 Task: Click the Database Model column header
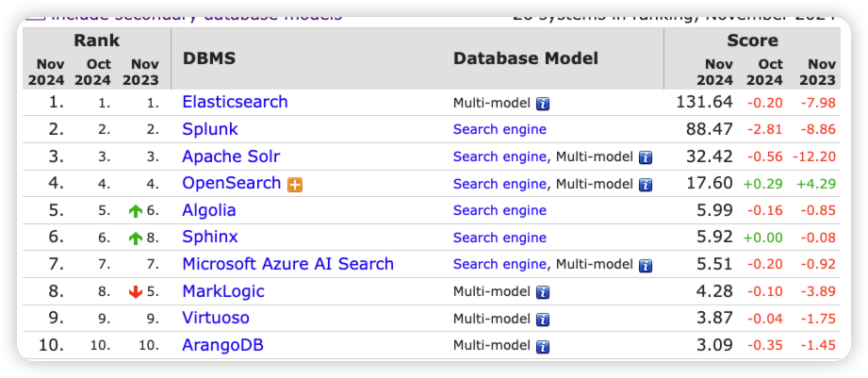coord(526,58)
